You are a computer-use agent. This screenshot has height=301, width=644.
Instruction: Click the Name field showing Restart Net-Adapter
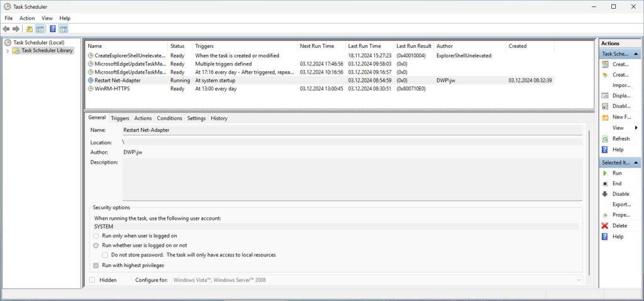[x=352, y=130]
